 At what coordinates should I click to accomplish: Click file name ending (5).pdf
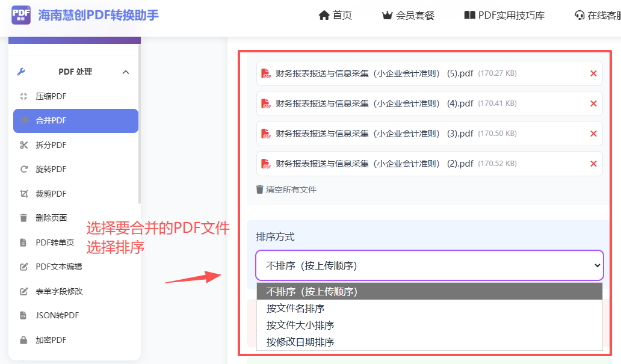374,73
